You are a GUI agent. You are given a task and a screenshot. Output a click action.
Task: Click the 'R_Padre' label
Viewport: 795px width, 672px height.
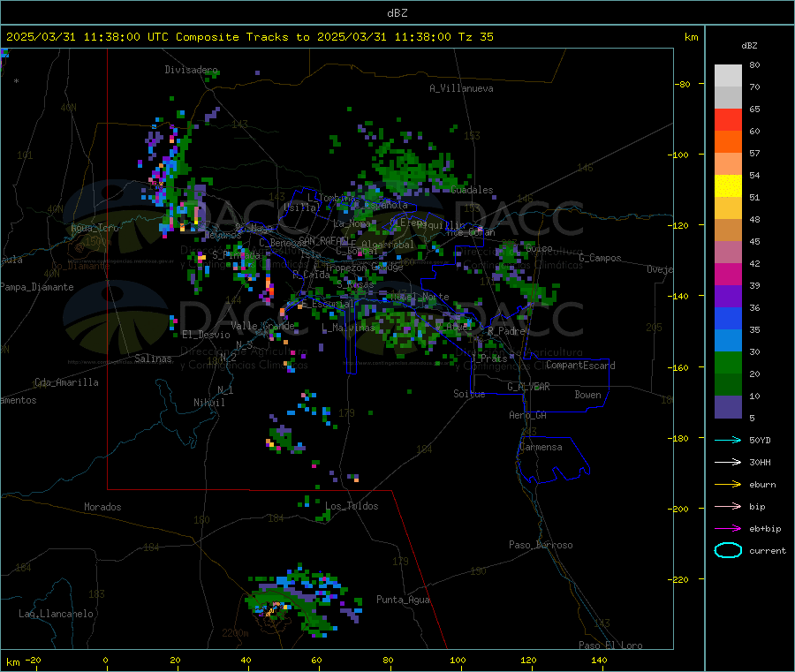click(x=506, y=331)
